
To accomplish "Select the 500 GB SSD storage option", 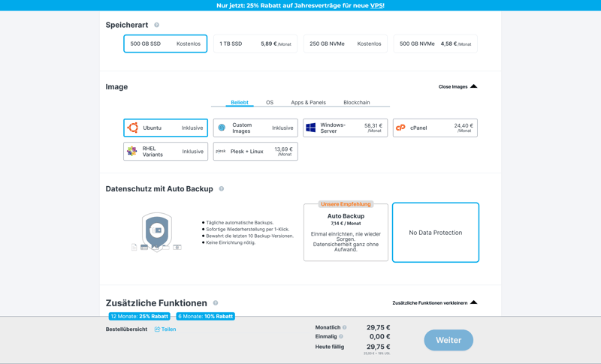I will tap(165, 44).
